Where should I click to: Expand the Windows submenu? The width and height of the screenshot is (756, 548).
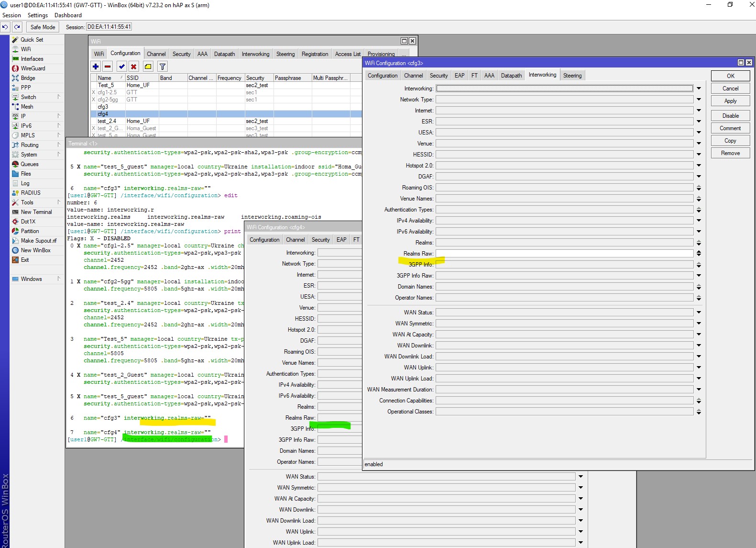(59, 279)
